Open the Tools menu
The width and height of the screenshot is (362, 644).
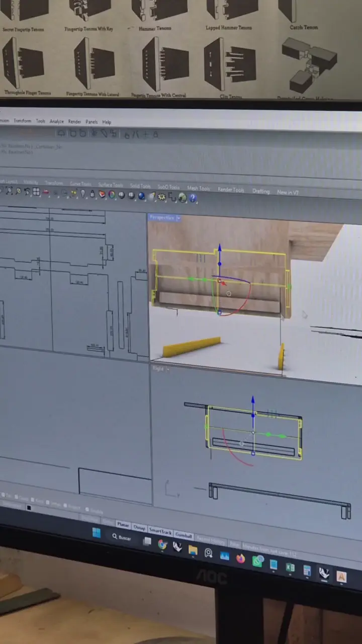40,121
